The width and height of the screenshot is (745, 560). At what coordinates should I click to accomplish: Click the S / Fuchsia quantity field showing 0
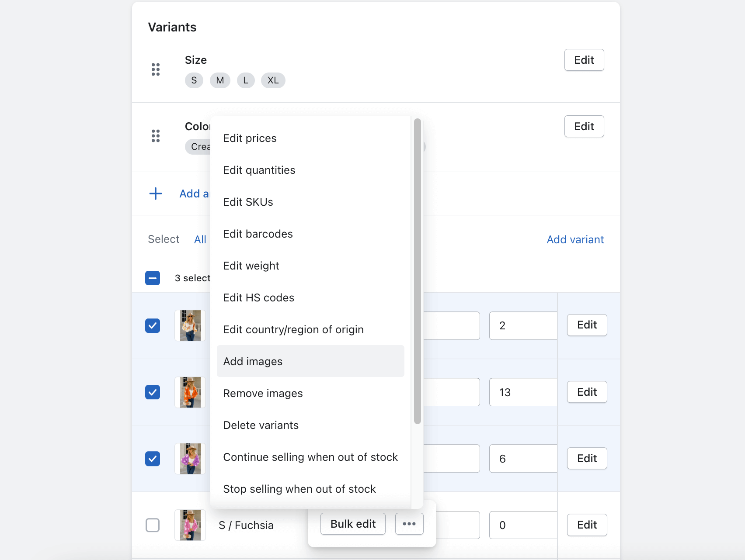[x=523, y=525]
